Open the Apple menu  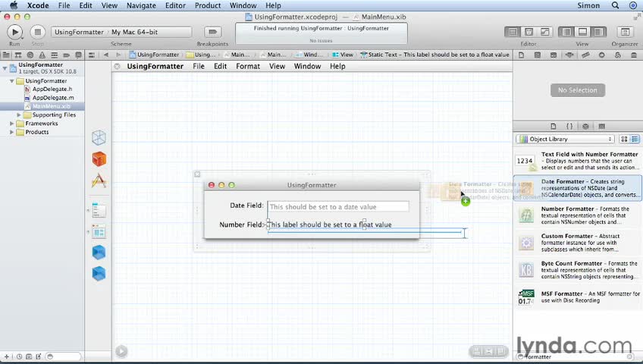coord(14,5)
